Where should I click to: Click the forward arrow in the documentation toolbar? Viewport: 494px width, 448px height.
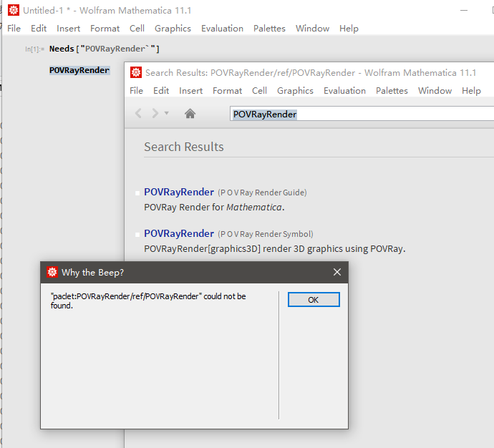pyautogui.click(x=155, y=113)
